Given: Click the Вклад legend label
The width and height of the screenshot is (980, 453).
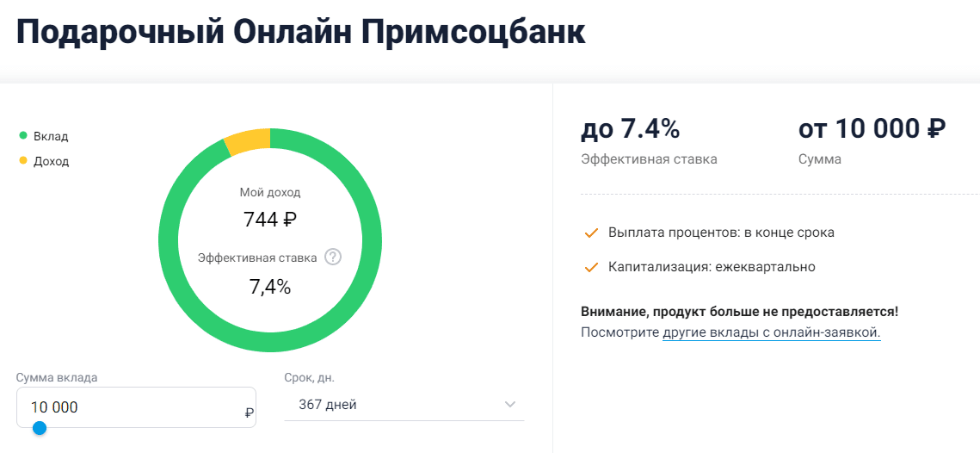Looking at the screenshot, I should coord(51,136).
